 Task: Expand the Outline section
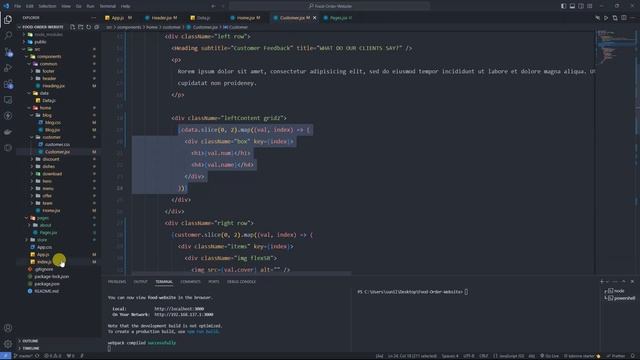tap(30, 341)
